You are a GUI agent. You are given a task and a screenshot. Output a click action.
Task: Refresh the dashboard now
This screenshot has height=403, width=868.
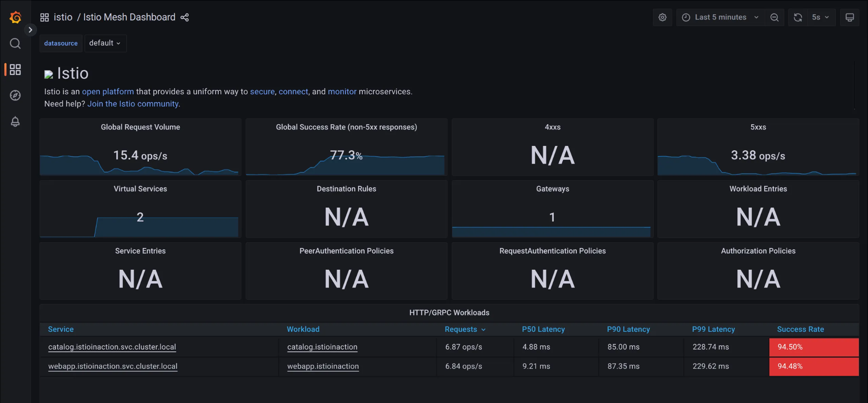point(798,17)
